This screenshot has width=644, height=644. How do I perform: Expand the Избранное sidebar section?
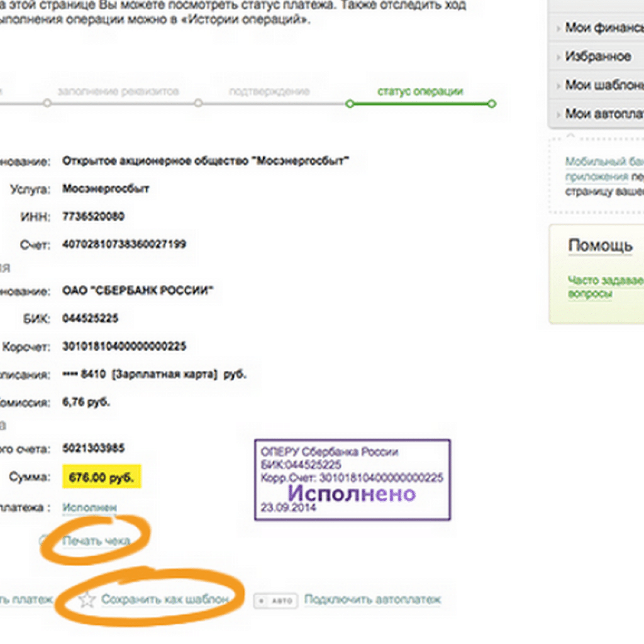tap(597, 57)
